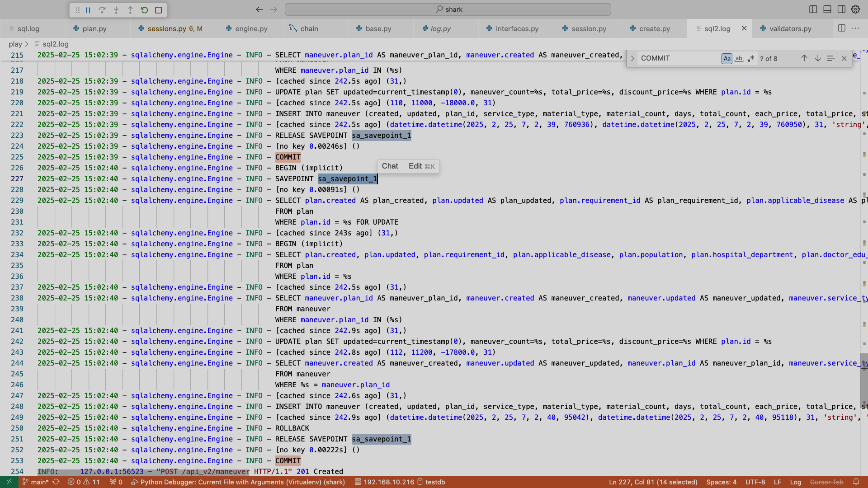Open the remote window status icon
Image resolution: width=868 pixels, height=488 pixels.
[x=9, y=482]
